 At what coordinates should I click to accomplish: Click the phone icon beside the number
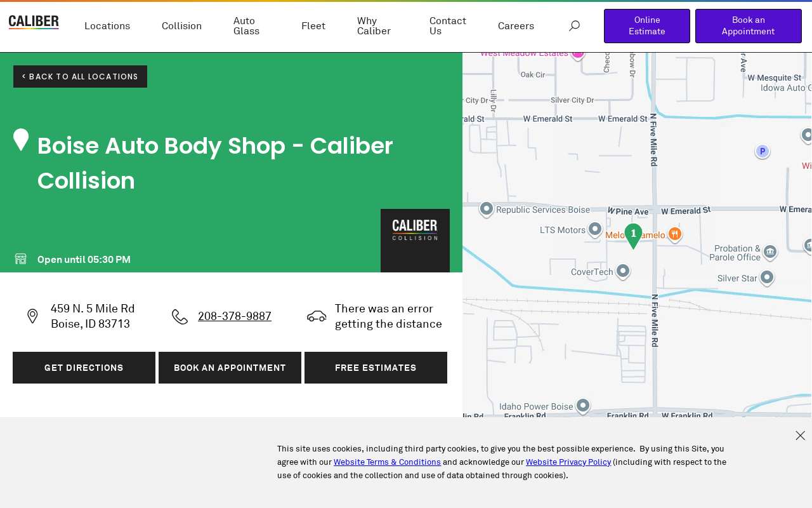coord(180,316)
